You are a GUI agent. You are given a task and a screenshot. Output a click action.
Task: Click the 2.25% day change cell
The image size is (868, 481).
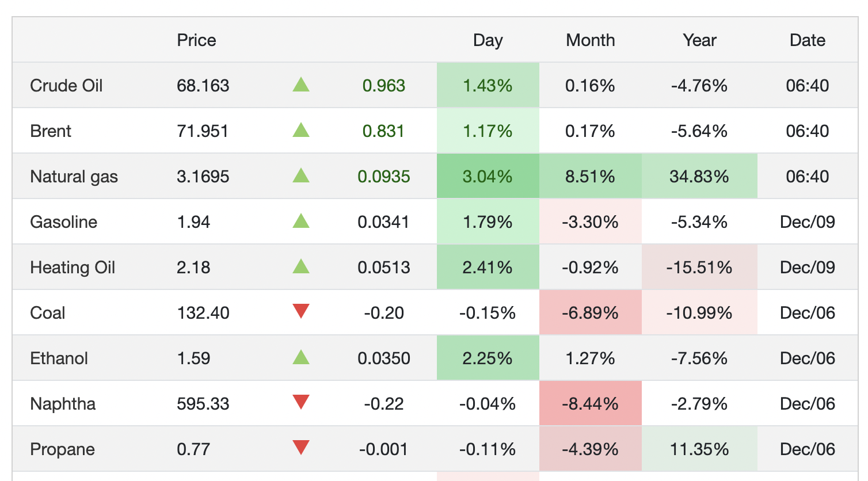click(x=488, y=358)
